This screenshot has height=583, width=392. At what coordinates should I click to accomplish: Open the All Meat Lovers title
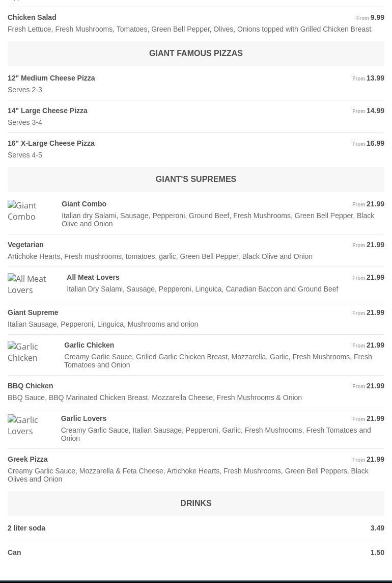pyautogui.click(x=93, y=277)
